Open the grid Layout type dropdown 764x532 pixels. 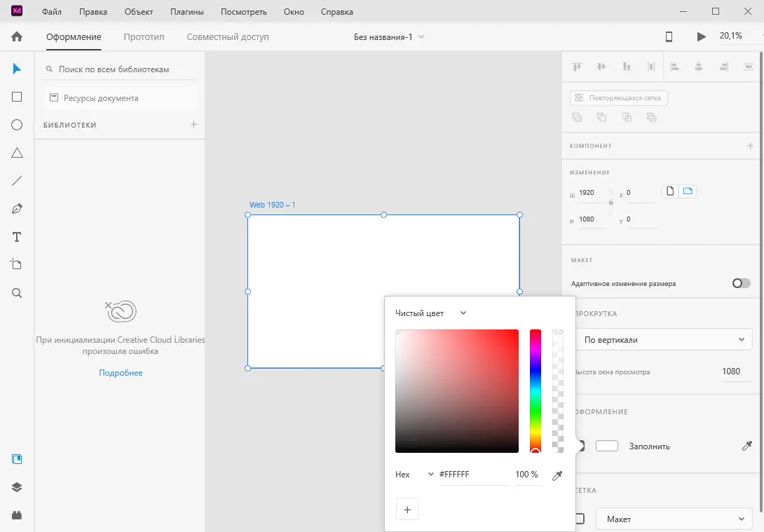pyautogui.click(x=674, y=519)
